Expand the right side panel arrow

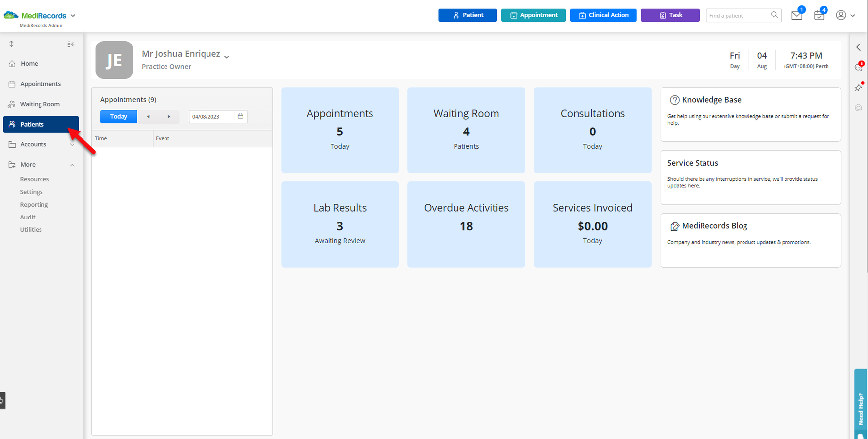859,47
